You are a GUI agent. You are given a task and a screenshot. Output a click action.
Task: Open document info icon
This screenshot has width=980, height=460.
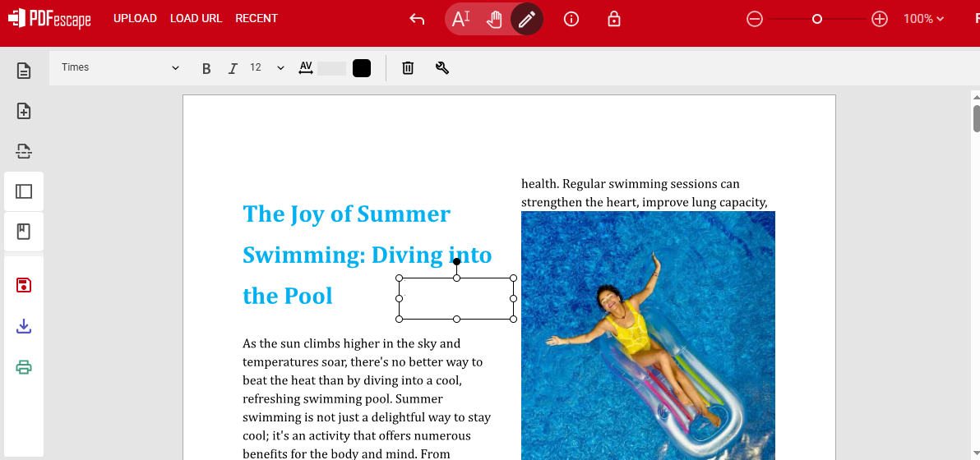pos(571,19)
